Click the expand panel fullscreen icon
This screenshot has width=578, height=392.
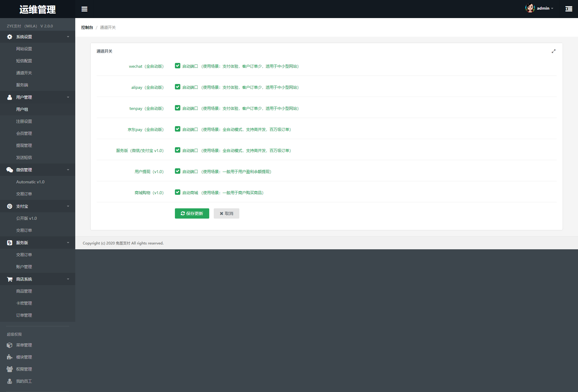tap(553, 51)
